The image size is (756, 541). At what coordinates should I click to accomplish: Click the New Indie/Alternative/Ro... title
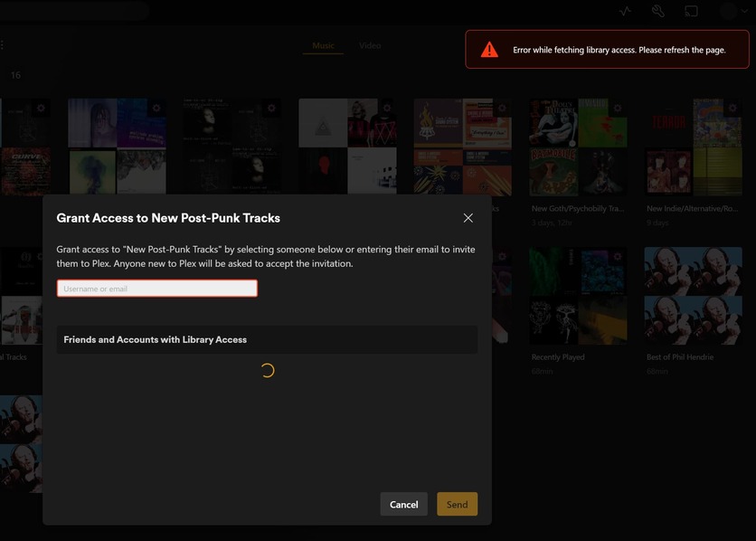pos(693,208)
